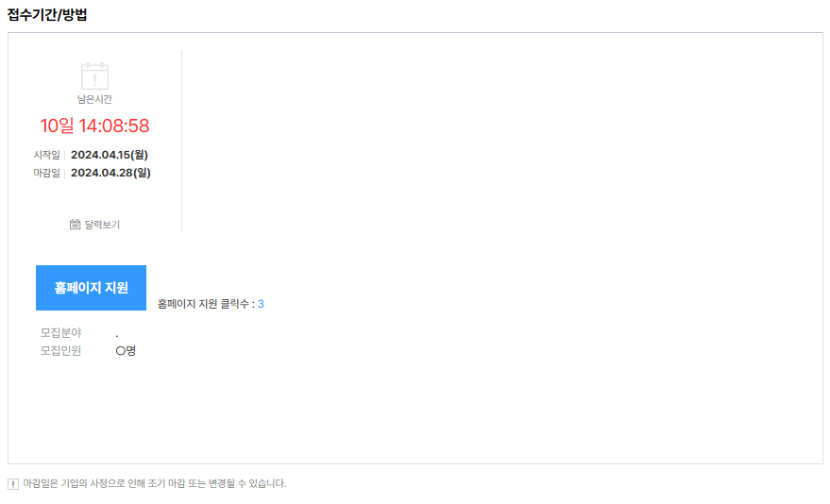Click the 남은시간 caption text
This screenshot has width=830, height=504.
[94, 99]
